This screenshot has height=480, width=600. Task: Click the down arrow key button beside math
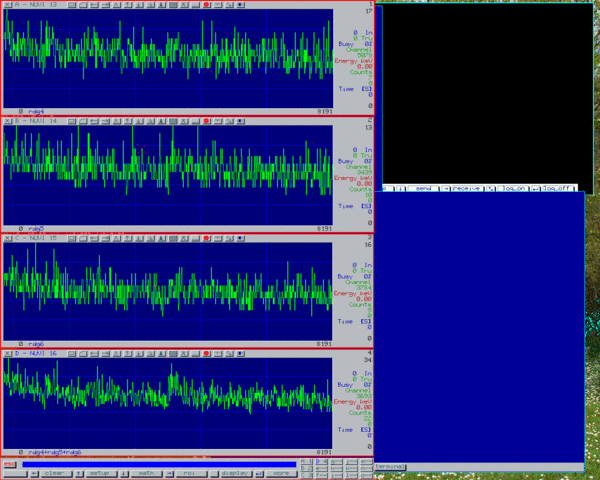(x=124, y=473)
